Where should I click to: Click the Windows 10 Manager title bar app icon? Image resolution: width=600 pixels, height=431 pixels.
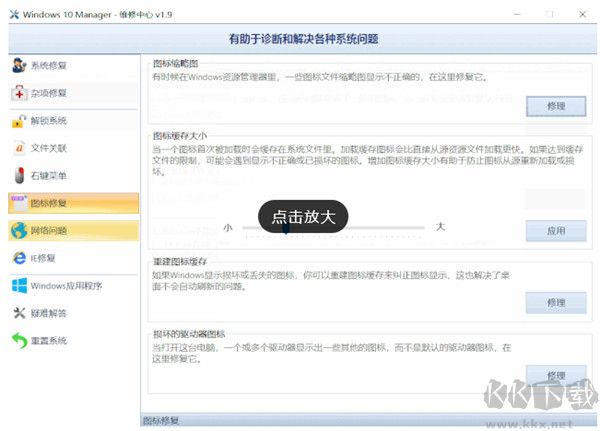point(14,15)
